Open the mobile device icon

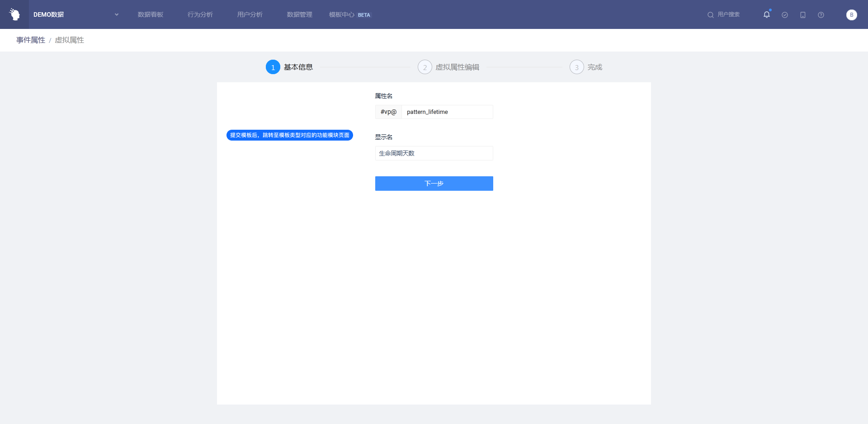(803, 15)
